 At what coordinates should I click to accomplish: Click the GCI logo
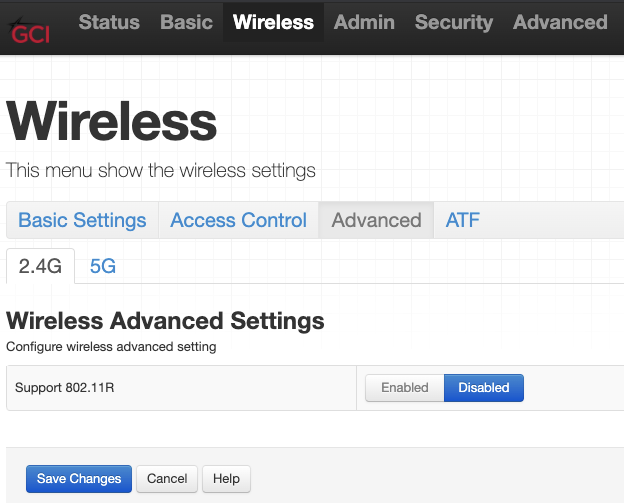tap(30, 31)
